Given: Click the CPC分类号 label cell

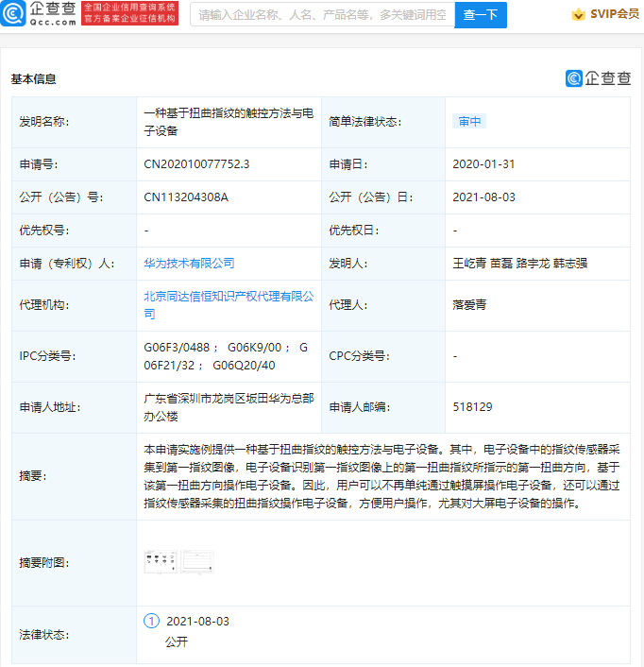Looking at the screenshot, I should [x=383, y=356].
